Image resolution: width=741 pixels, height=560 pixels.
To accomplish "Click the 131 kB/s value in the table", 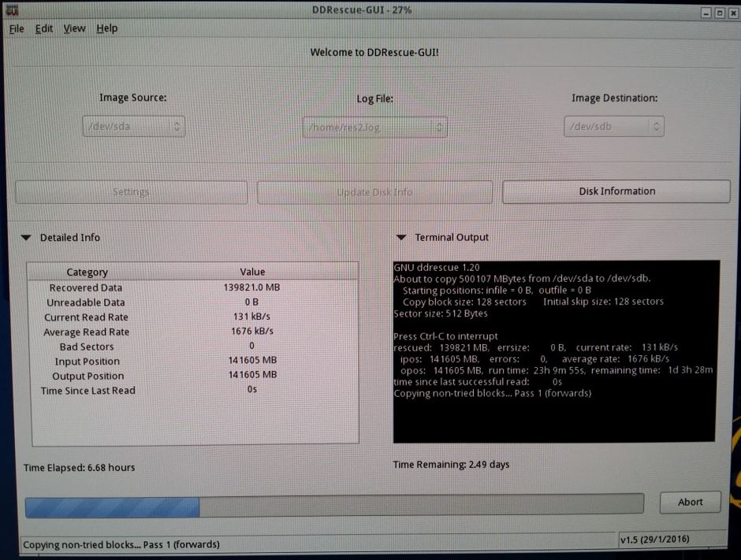I will click(x=251, y=317).
